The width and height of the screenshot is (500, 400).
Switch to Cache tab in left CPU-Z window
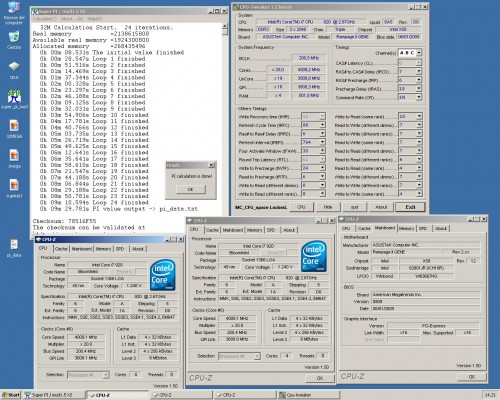coord(61,249)
